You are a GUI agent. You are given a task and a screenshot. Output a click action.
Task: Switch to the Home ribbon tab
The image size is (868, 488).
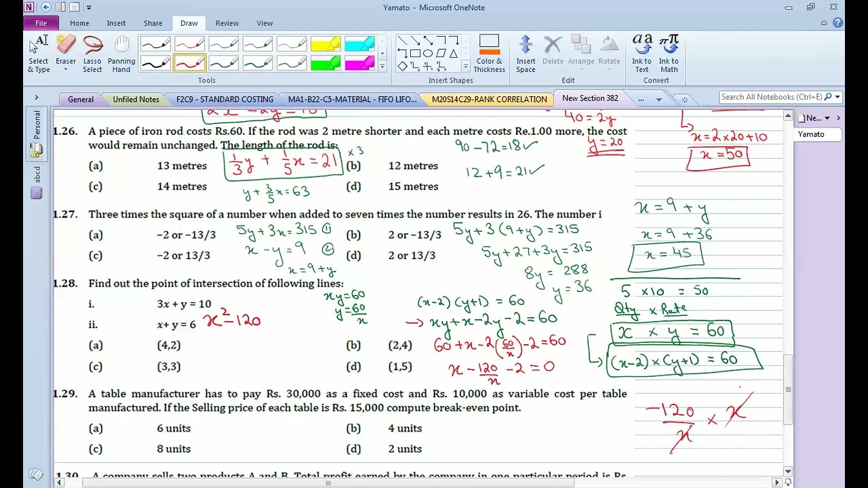pyautogui.click(x=79, y=23)
